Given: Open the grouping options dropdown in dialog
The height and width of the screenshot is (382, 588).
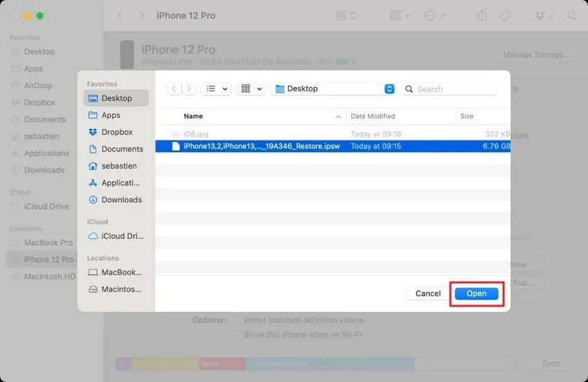Looking at the screenshot, I should click(x=251, y=89).
